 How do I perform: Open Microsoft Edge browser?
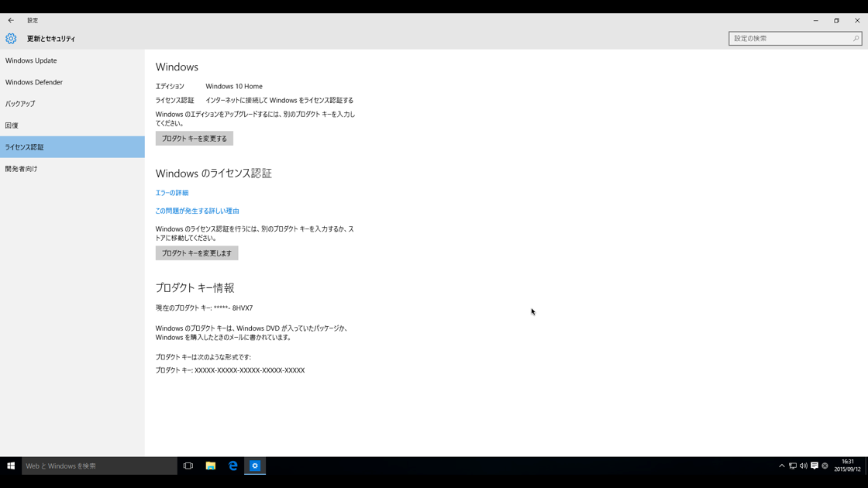pos(233,466)
